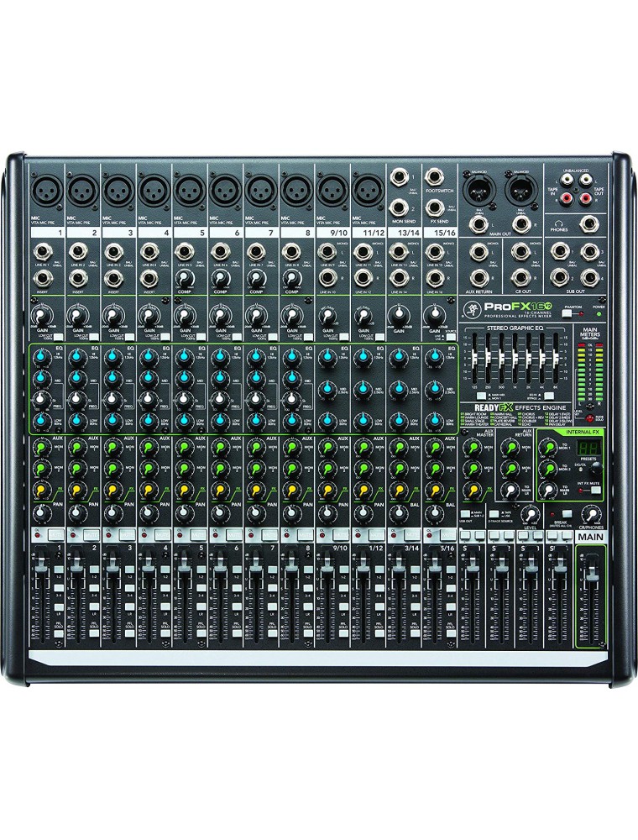Click the Aux Master yellow FX knob
The image size is (638, 840).
point(473,489)
